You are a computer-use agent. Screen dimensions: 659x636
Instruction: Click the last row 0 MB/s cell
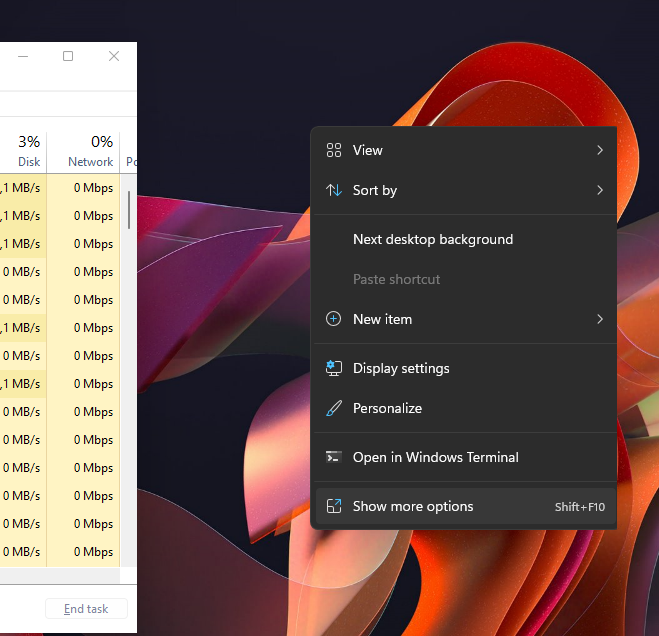[21, 552]
